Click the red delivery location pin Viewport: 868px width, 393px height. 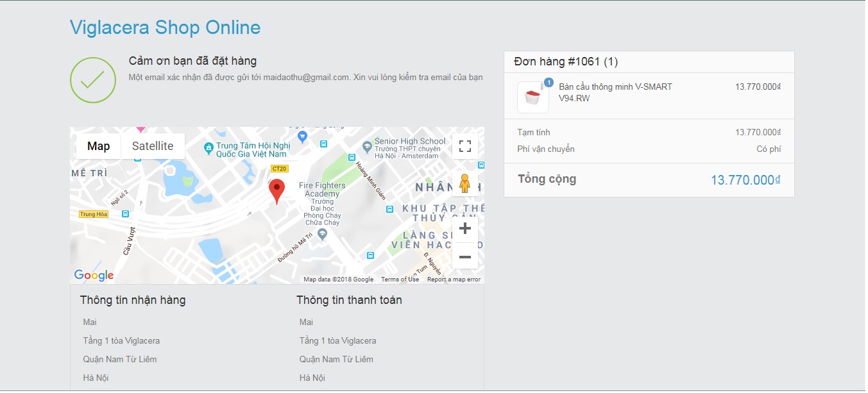[277, 190]
